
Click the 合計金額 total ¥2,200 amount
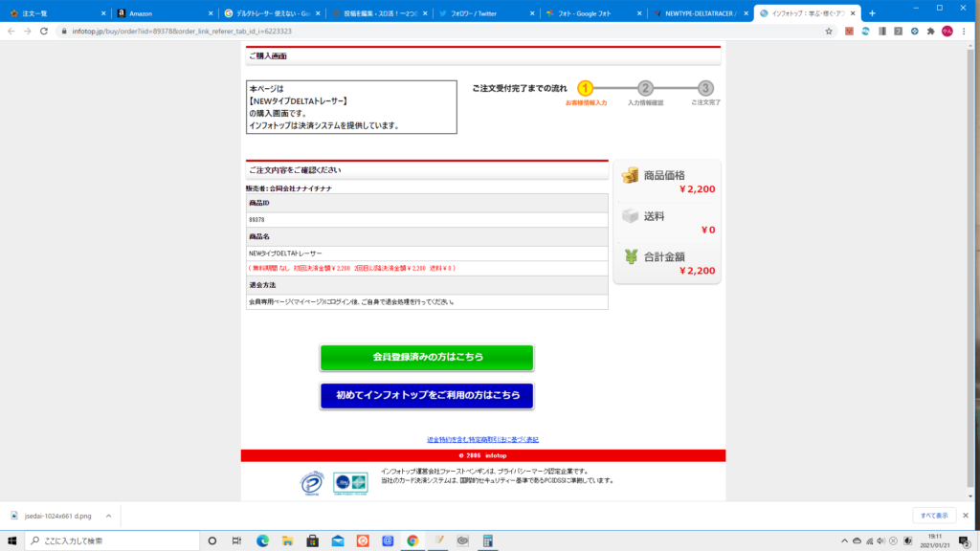[697, 271]
